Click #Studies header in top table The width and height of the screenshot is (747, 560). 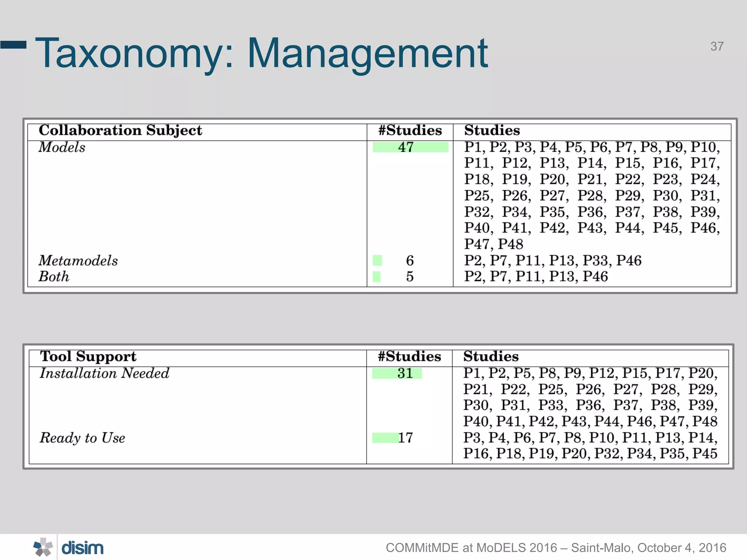pos(410,131)
